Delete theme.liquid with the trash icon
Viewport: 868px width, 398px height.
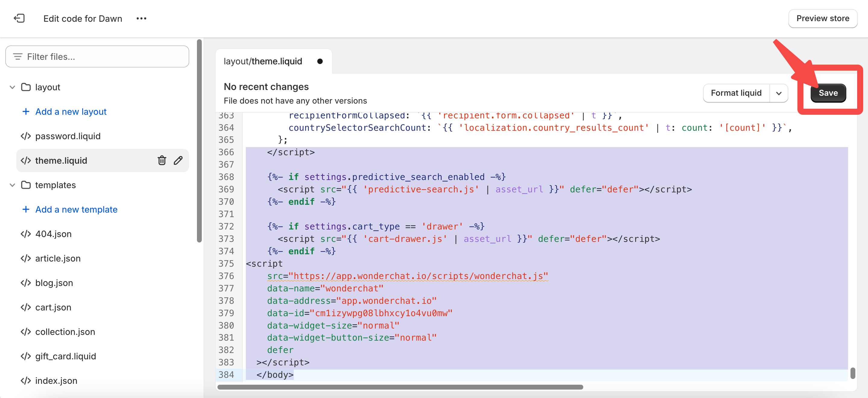point(162,160)
